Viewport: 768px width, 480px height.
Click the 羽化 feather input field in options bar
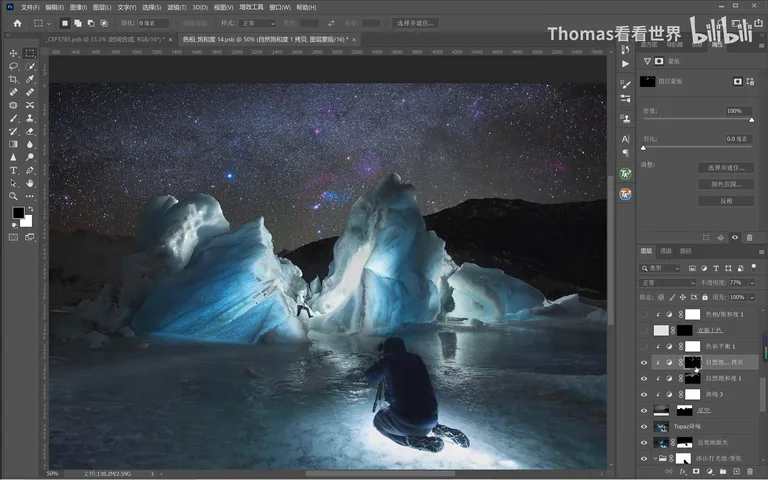coord(153,23)
